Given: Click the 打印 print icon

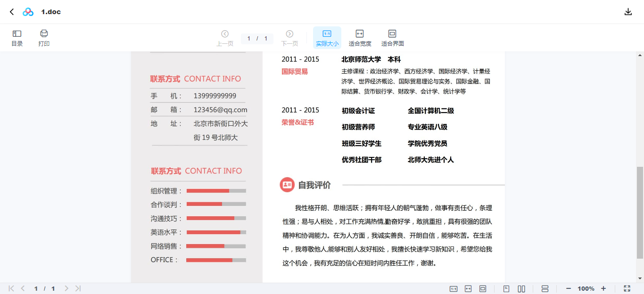Looking at the screenshot, I should coord(44,38).
